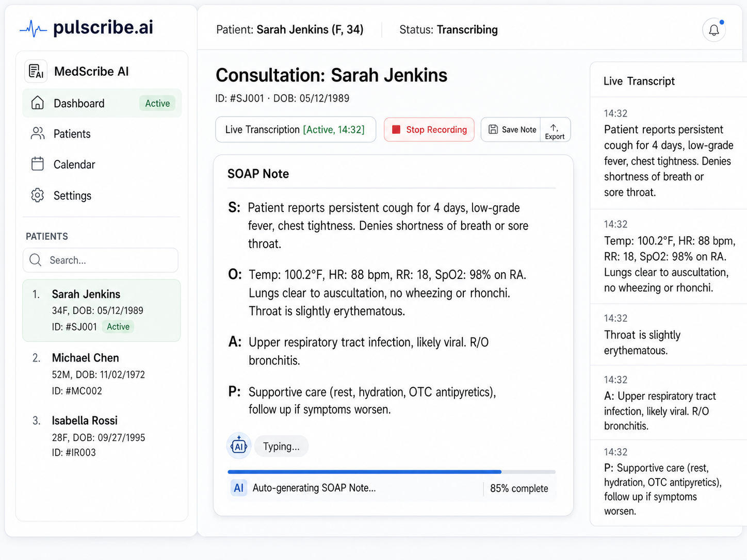Click the Settings gear icon

(x=37, y=195)
